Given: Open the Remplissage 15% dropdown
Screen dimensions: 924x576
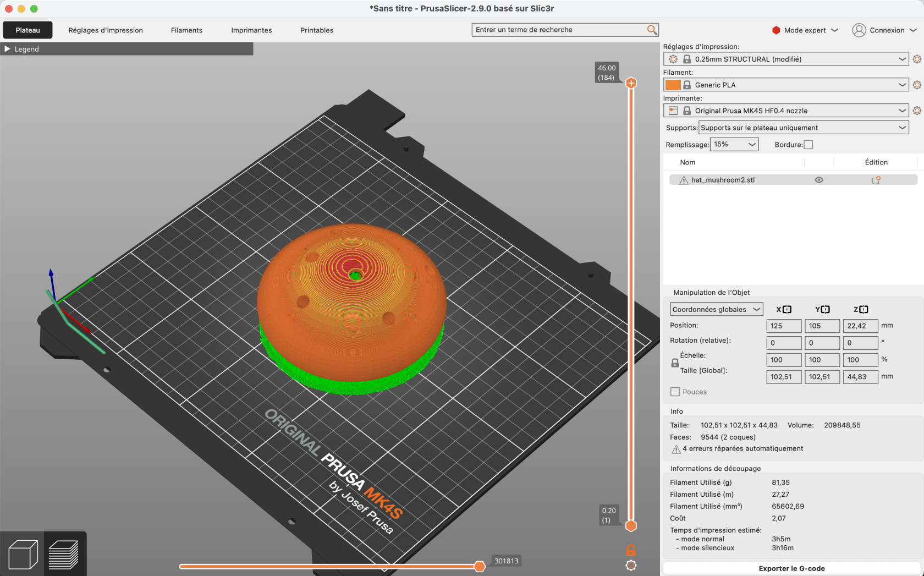Looking at the screenshot, I should point(734,144).
